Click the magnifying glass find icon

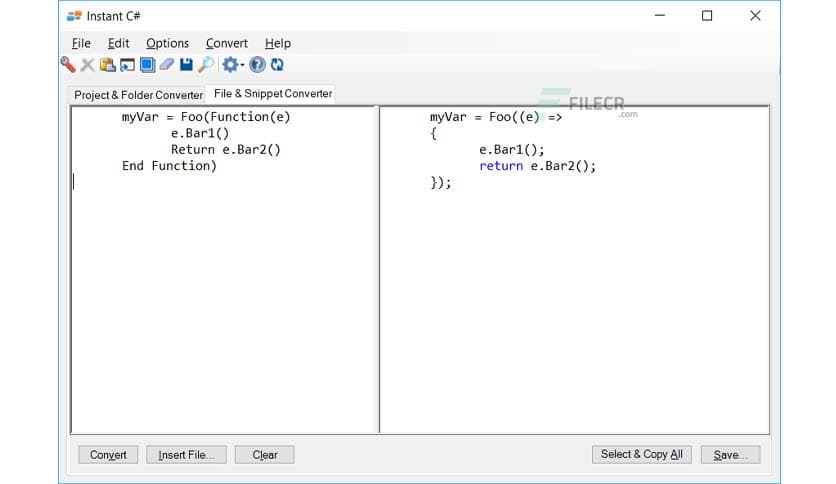(206, 65)
